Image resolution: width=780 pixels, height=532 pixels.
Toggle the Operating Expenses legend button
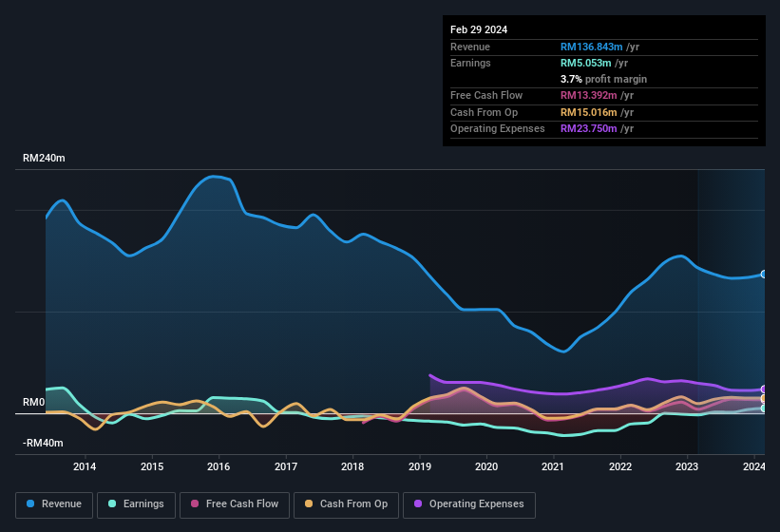[469, 504]
